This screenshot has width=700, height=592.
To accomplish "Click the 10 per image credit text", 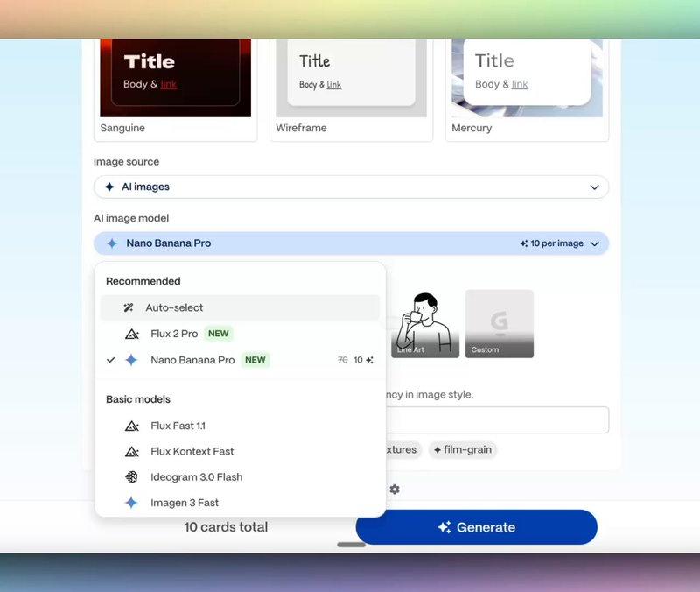I will pos(556,243).
